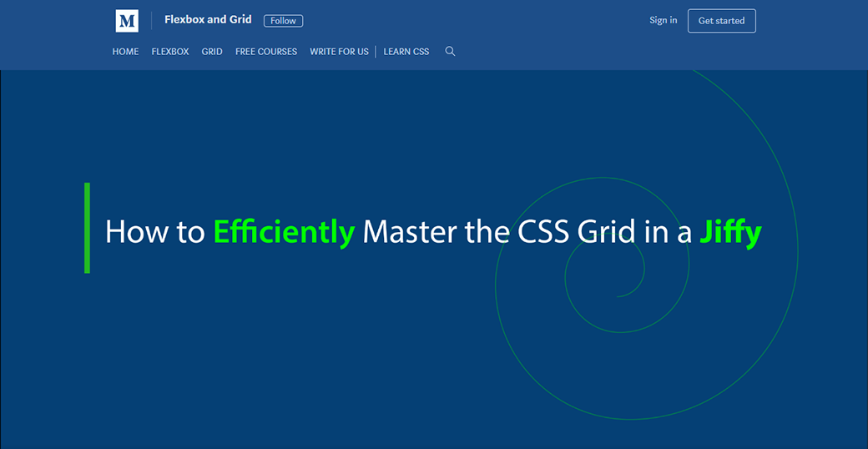Viewport: 868px width, 449px height.
Task: Click the green word Efficiently in headline
Action: [284, 231]
